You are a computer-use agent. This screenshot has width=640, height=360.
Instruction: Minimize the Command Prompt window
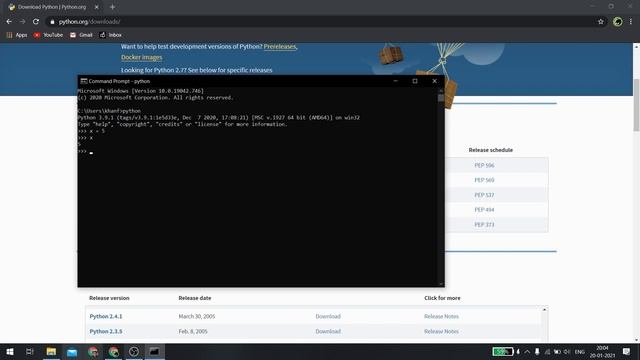tap(396, 81)
